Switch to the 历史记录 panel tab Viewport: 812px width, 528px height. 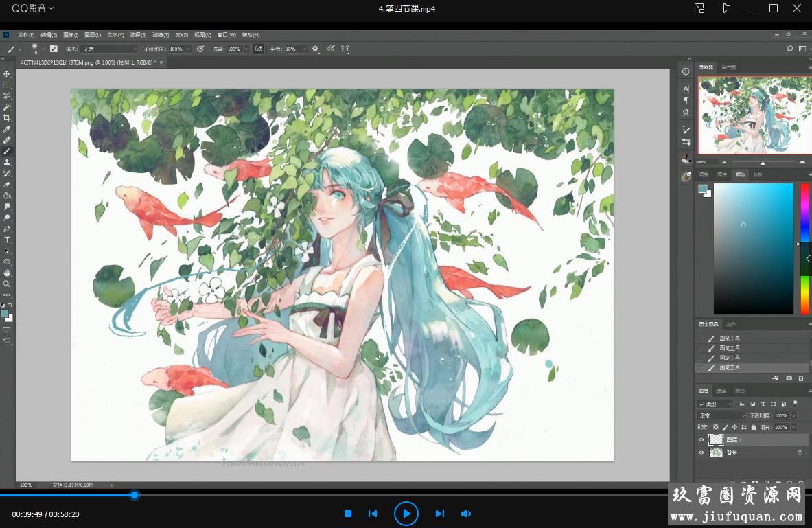[708, 324]
